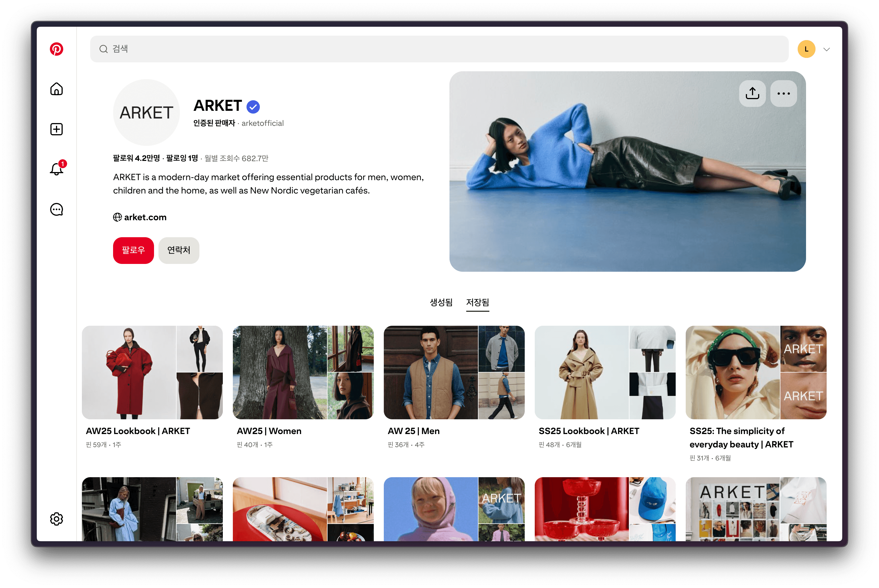Click in the 검색 search field
The height and width of the screenshot is (588, 879).
pyautogui.click(x=439, y=49)
